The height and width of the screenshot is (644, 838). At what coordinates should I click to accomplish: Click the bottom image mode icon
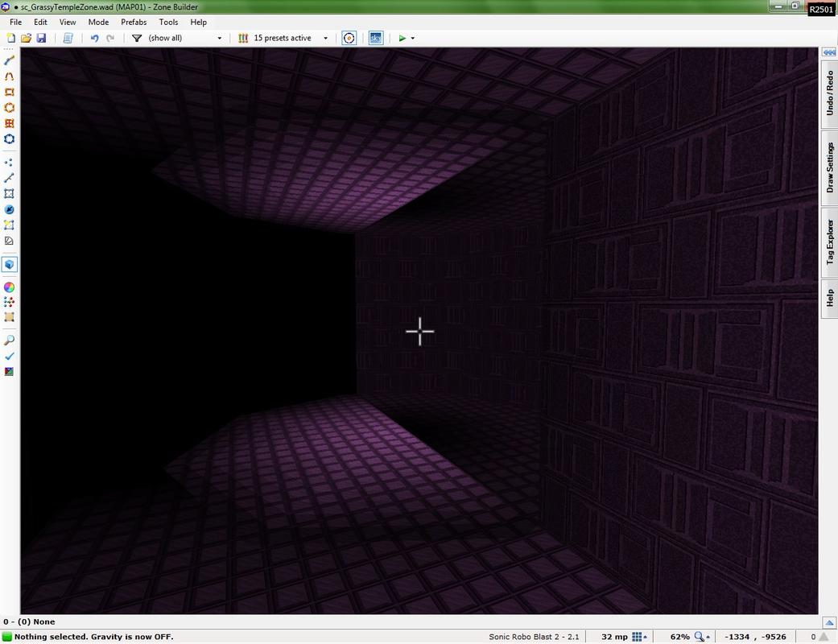[9, 371]
